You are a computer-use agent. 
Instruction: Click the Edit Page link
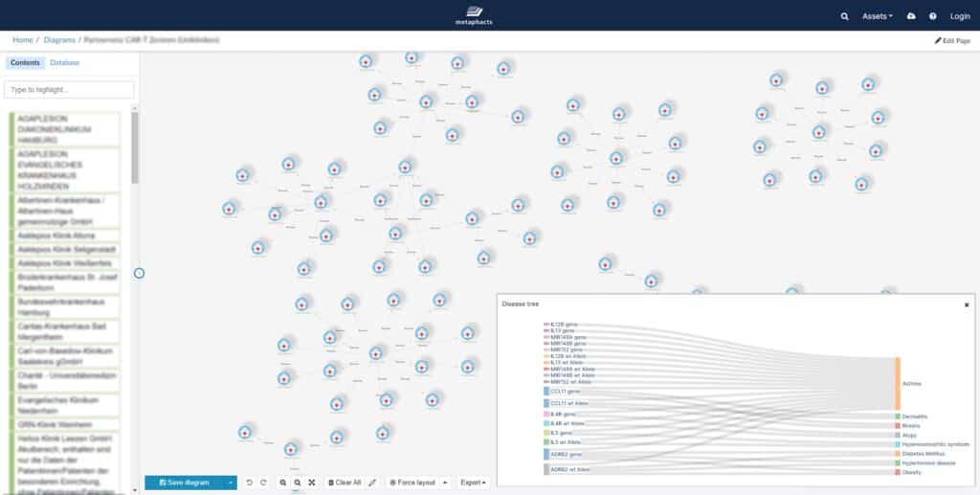(x=952, y=41)
